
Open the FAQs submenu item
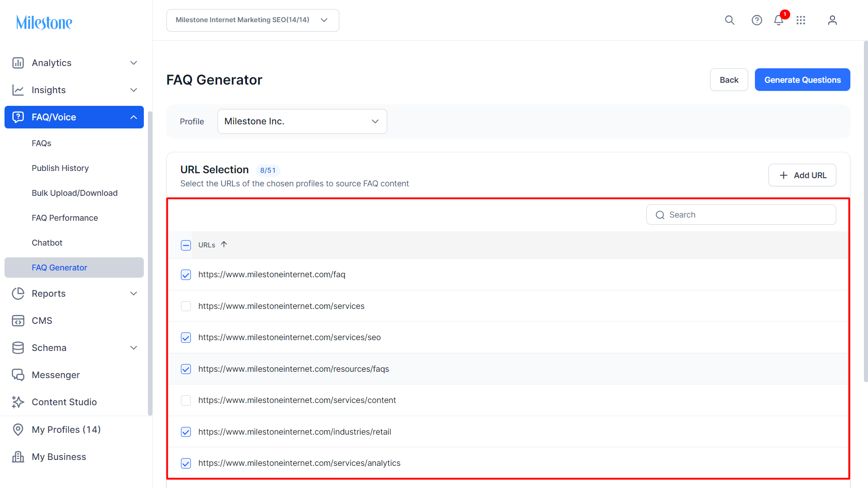pos(42,143)
